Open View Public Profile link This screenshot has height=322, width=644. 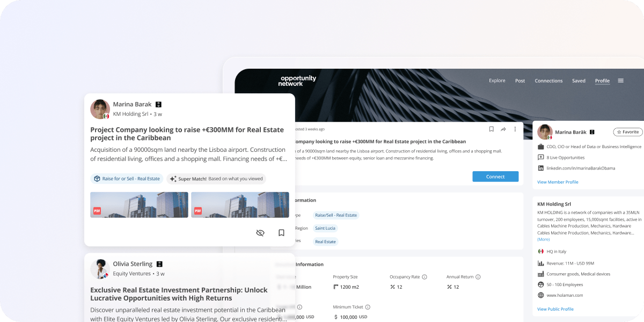pyautogui.click(x=555, y=309)
